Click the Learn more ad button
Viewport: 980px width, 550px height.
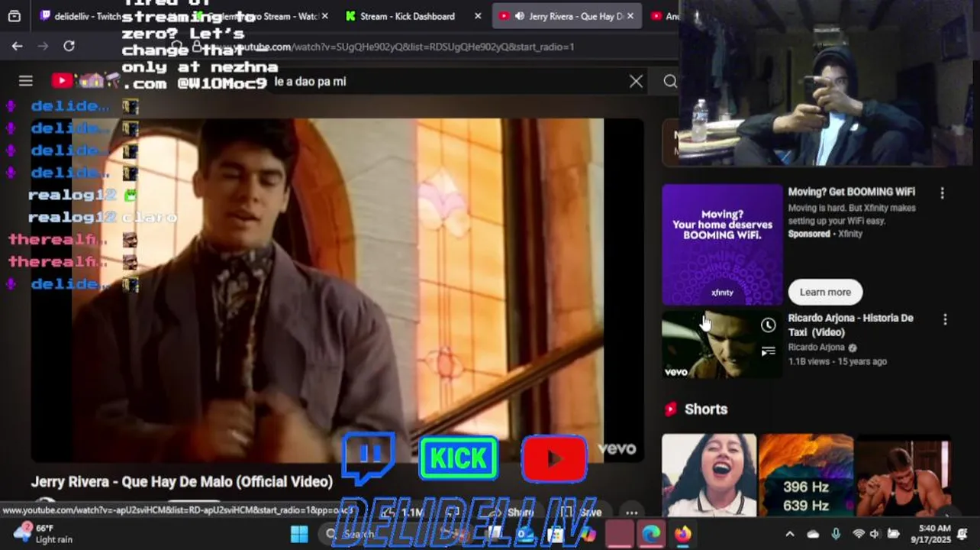tap(825, 292)
